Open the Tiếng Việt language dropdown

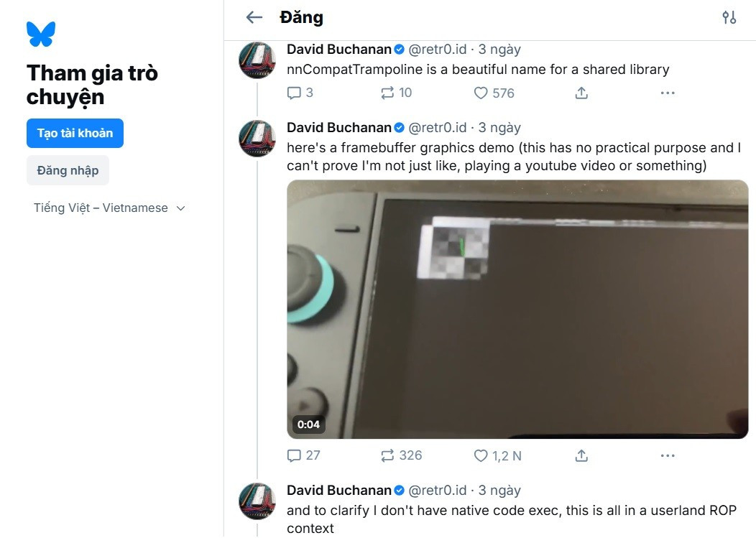click(109, 208)
